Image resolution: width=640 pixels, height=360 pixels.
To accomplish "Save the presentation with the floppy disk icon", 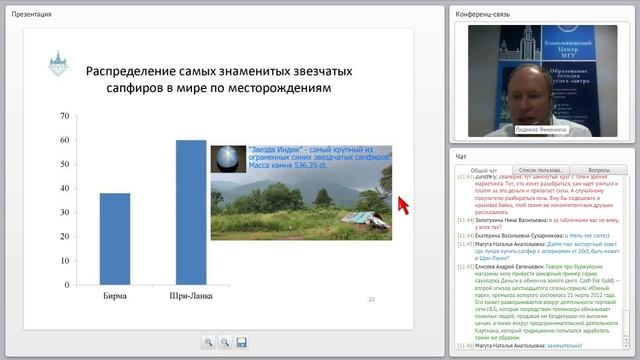I will 241,342.
